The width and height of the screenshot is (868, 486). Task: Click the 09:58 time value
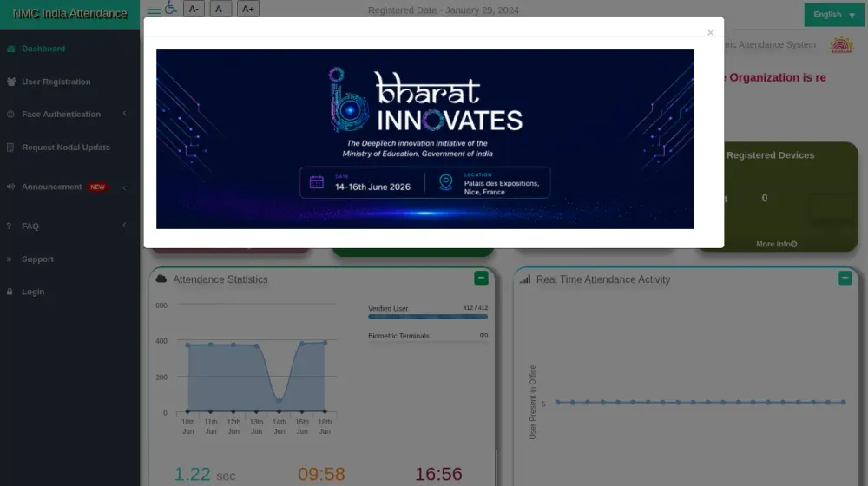(321, 474)
